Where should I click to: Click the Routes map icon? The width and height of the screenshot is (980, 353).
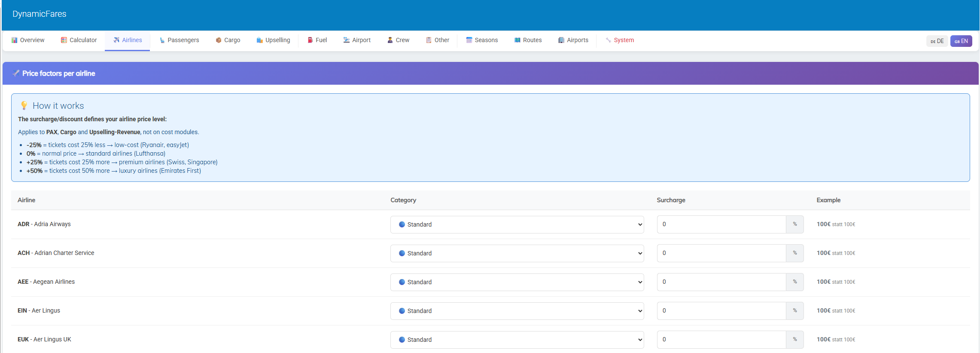(517, 40)
